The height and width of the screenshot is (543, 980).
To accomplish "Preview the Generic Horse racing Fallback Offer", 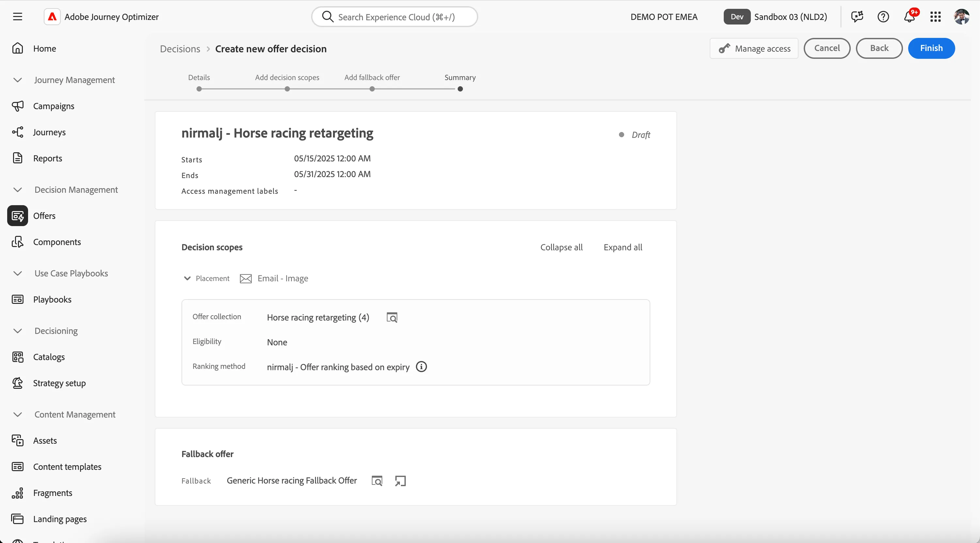I will tap(377, 481).
